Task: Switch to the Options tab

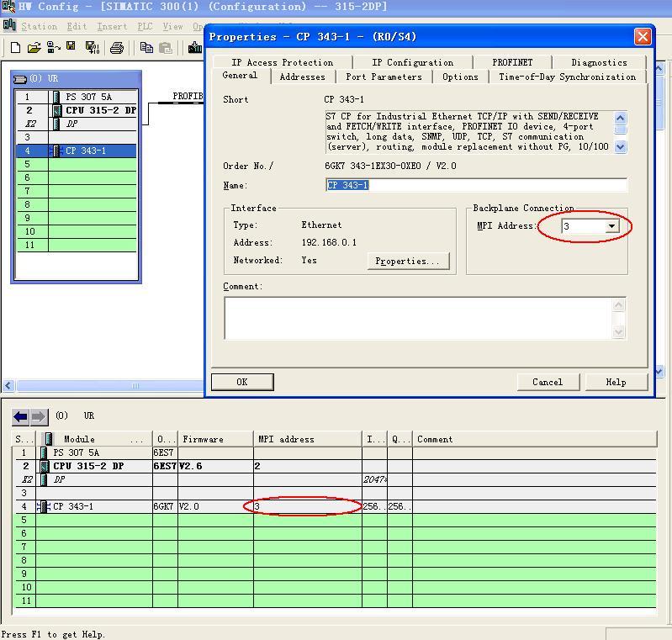Action: (x=460, y=77)
